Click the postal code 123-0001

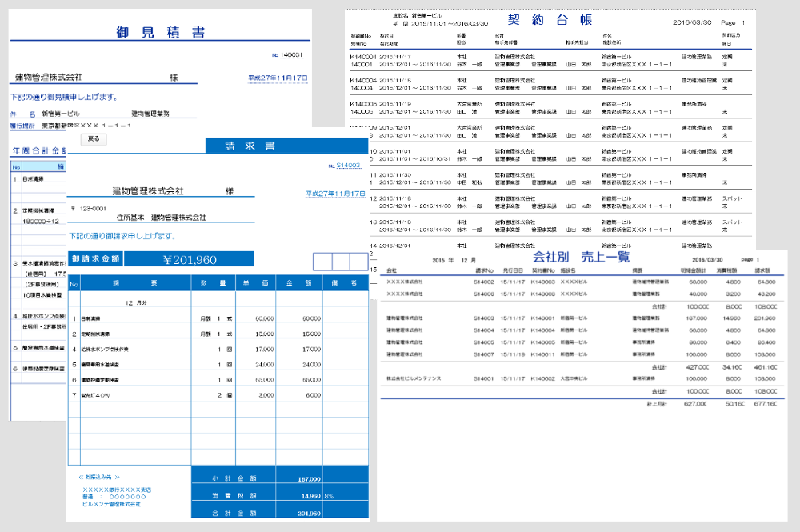tap(93, 209)
